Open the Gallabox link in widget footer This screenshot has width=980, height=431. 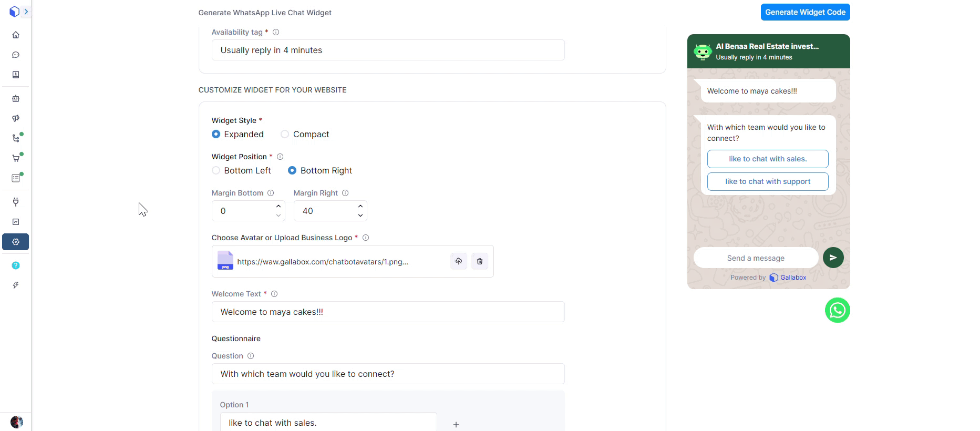click(x=793, y=278)
